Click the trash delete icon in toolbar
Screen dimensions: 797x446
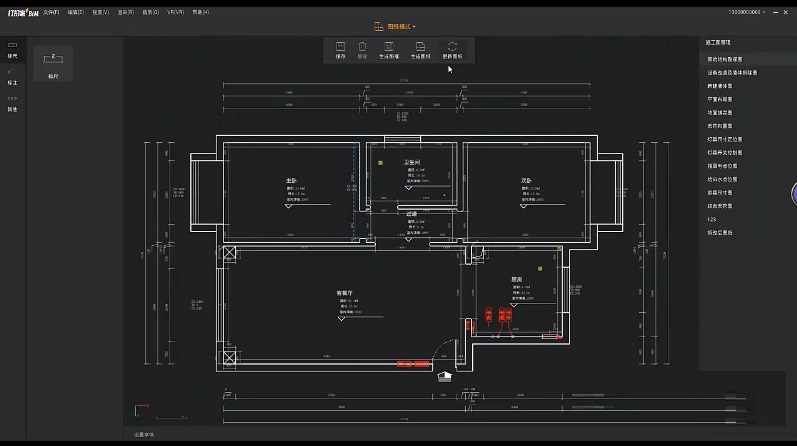(x=363, y=50)
